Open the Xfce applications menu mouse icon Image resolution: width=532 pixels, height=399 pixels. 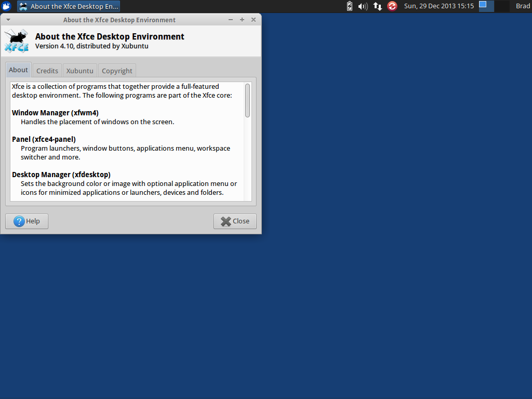pyautogui.click(x=6, y=6)
